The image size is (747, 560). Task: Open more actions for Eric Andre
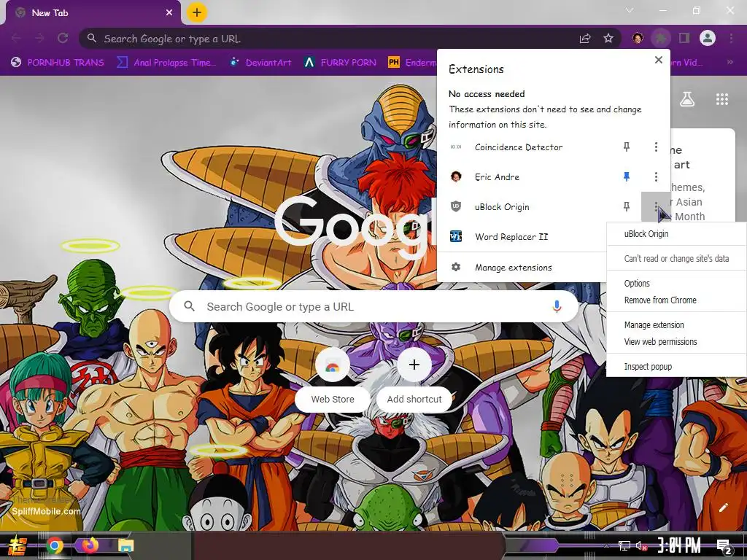point(656,177)
